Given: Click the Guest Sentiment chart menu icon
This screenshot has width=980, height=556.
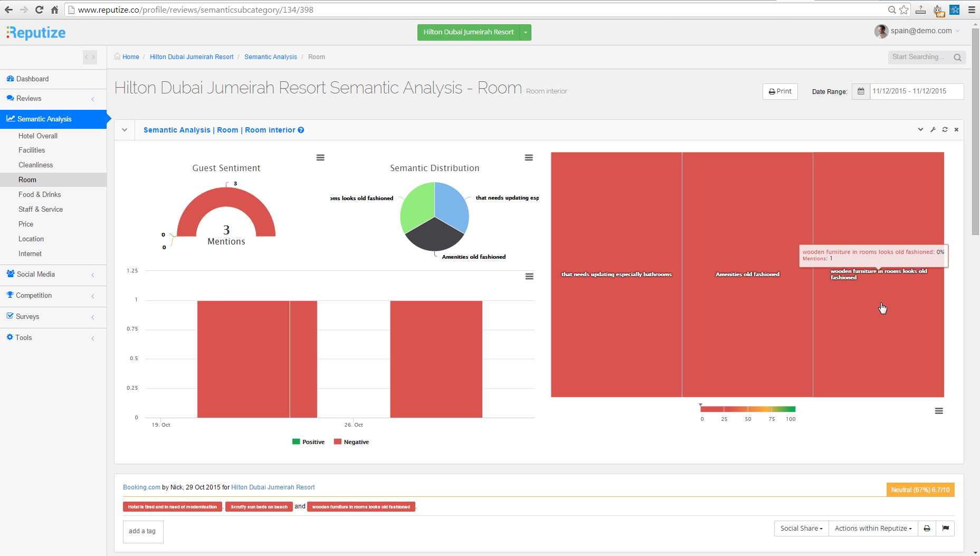Looking at the screenshot, I should (320, 157).
